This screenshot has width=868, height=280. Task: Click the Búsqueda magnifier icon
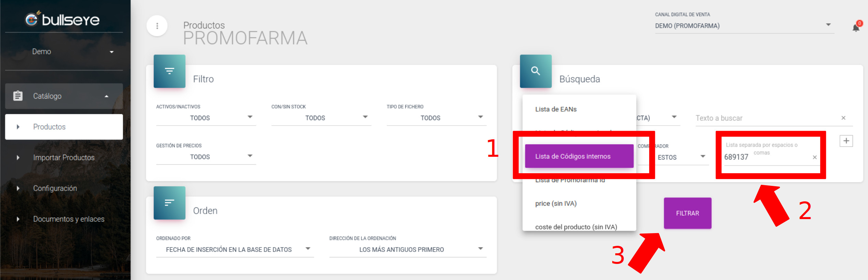535,71
